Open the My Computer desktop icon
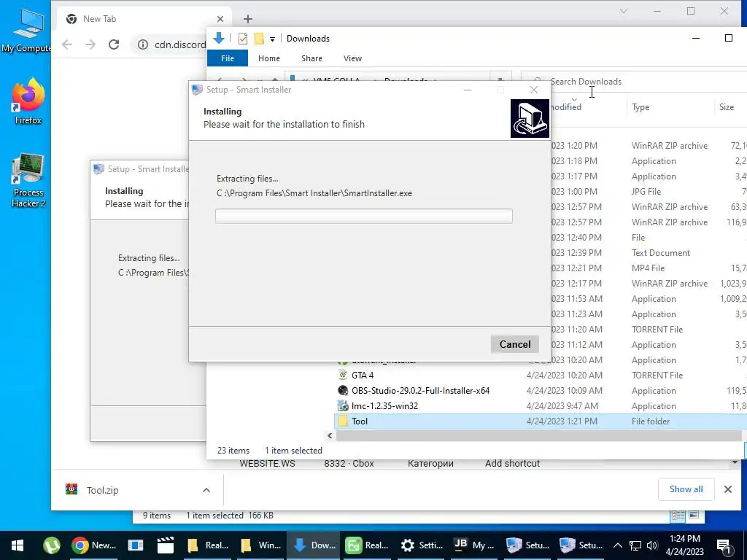The image size is (747, 560). [x=26, y=31]
